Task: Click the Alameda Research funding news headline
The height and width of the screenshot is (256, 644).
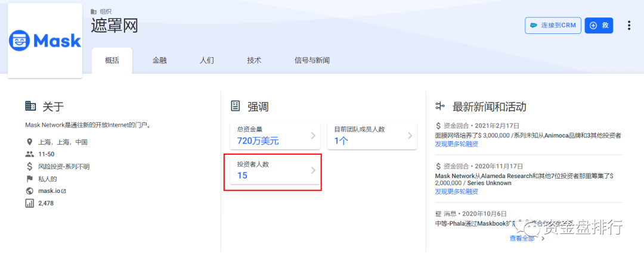Action: (x=524, y=179)
